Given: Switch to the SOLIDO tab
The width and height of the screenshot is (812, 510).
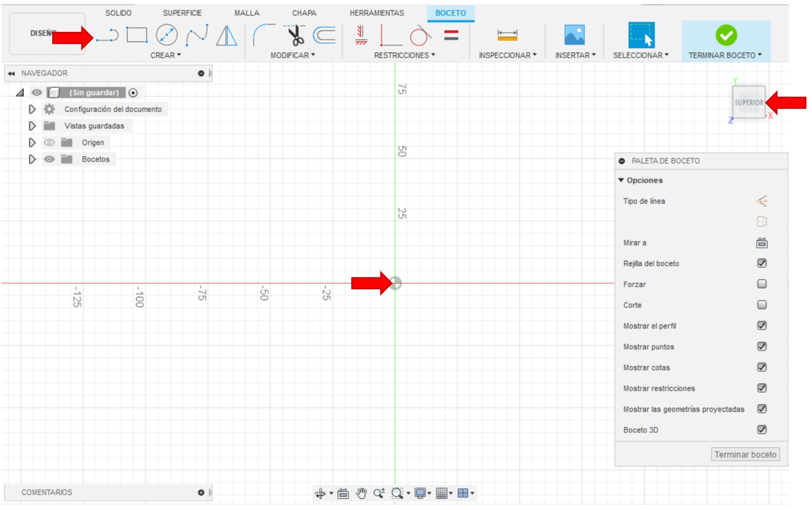Looking at the screenshot, I should point(118,13).
